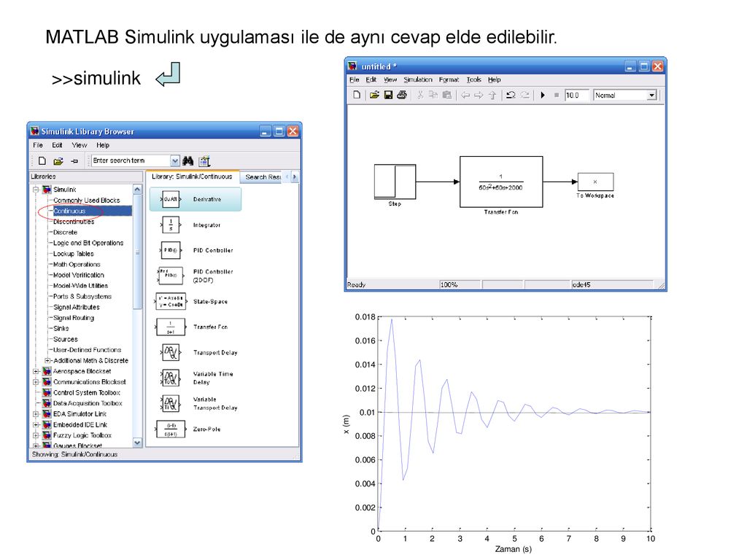Collapse the Simulink library tree node
The height and width of the screenshot is (560, 747).
pyautogui.click(x=36, y=190)
